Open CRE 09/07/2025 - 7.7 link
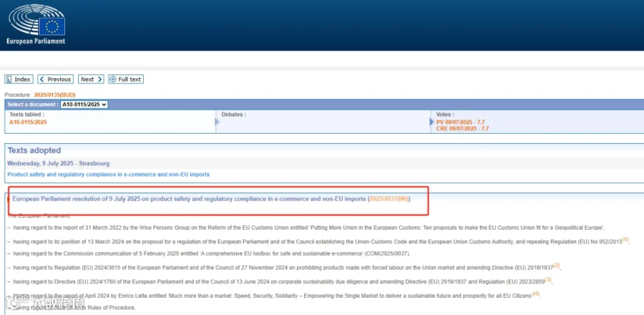Viewport: 644px width, 315px height. pos(462,129)
